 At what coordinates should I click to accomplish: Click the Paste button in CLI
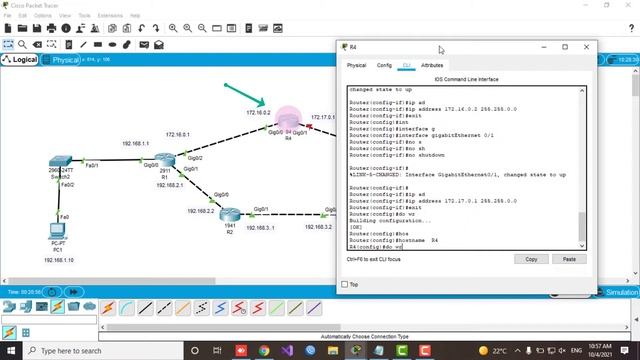click(x=569, y=259)
